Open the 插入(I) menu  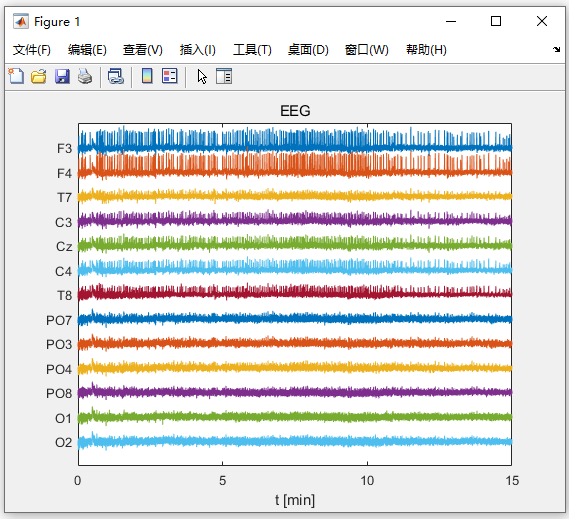coord(197,50)
